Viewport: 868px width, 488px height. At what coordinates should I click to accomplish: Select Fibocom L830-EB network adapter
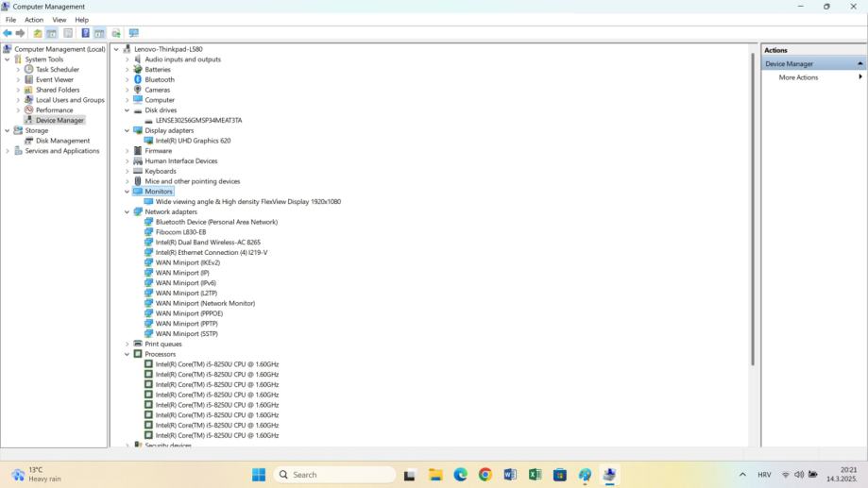180,232
